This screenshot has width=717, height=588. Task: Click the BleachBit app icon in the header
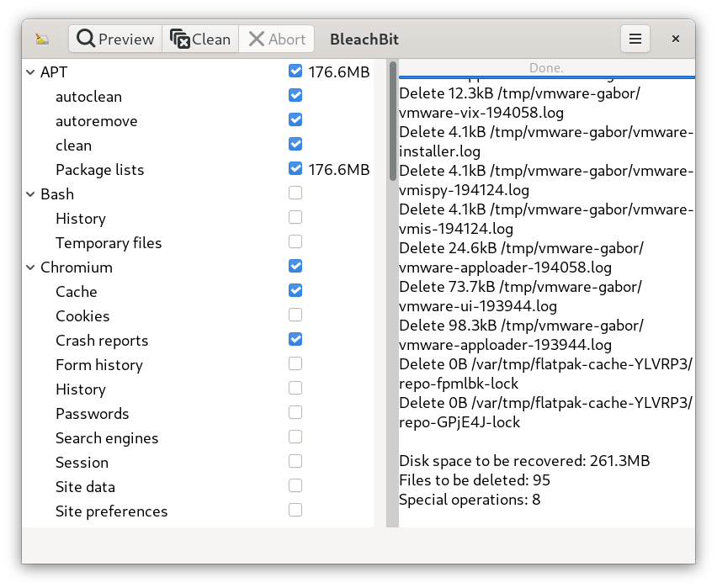(42, 40)
